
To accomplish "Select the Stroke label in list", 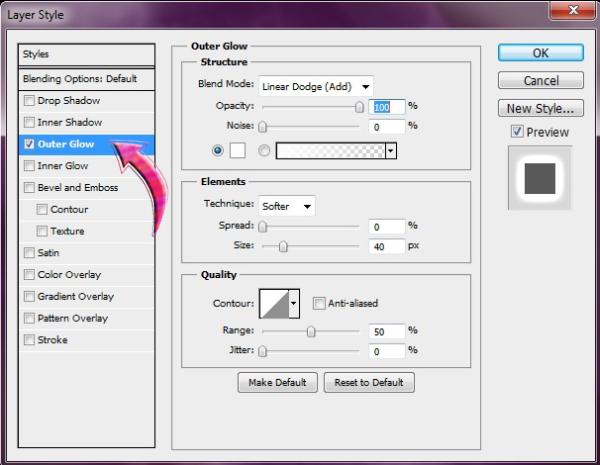I will (52, 340).
